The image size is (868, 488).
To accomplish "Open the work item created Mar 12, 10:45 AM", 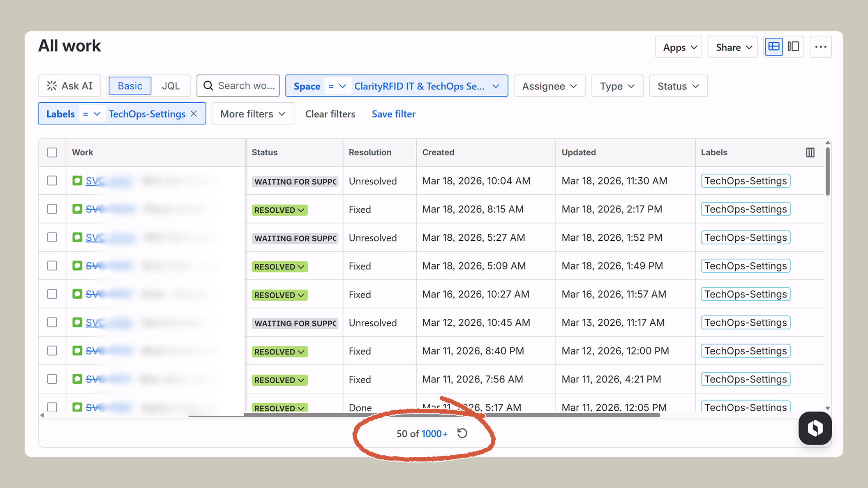I will (109, 322).
